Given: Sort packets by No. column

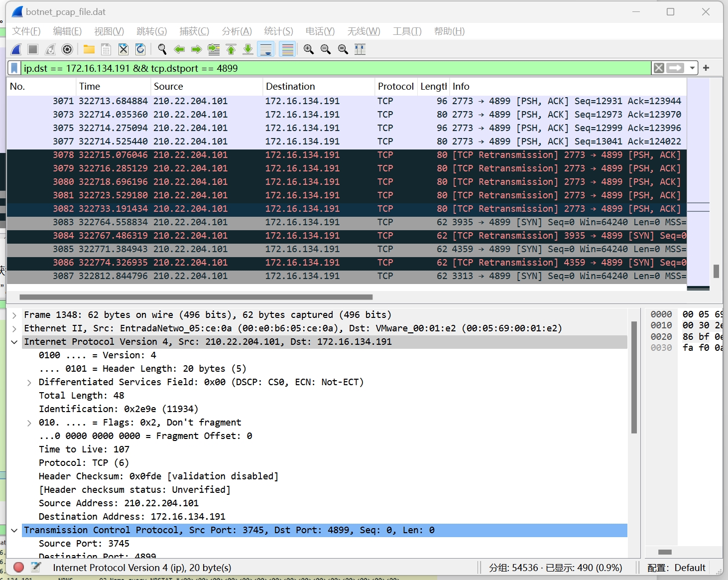Looking at the screenshot, I should (x=41, y=87).
